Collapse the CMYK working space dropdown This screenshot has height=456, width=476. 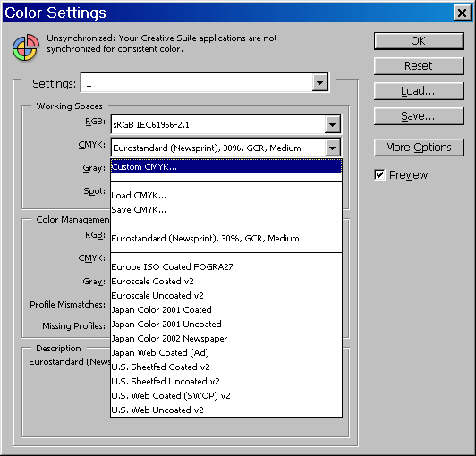pos(332,148)
